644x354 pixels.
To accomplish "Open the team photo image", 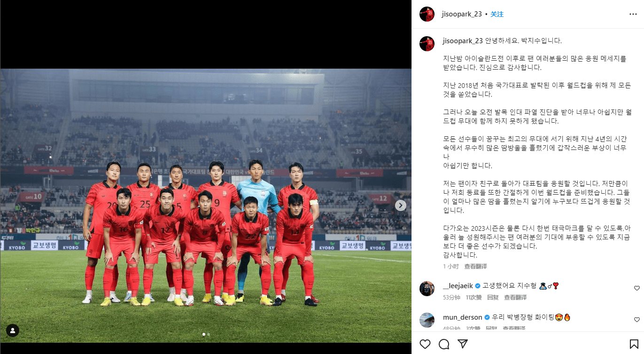I will click(206, 205).
